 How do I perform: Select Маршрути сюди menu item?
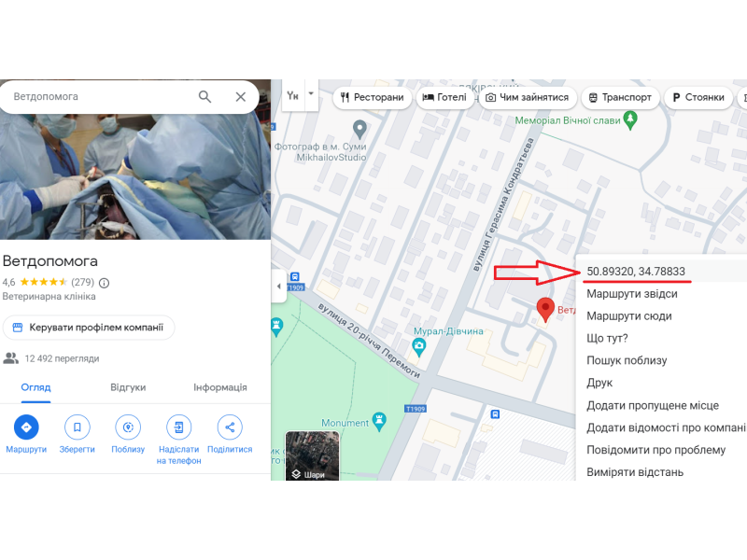point(661,316)
